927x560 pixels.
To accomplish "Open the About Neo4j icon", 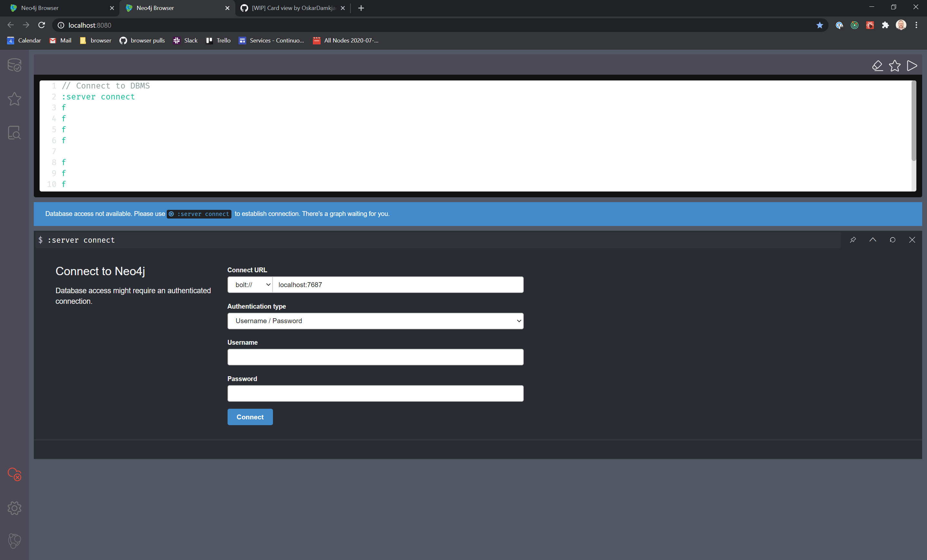I will pyautogui.click(x=14, y=541).
